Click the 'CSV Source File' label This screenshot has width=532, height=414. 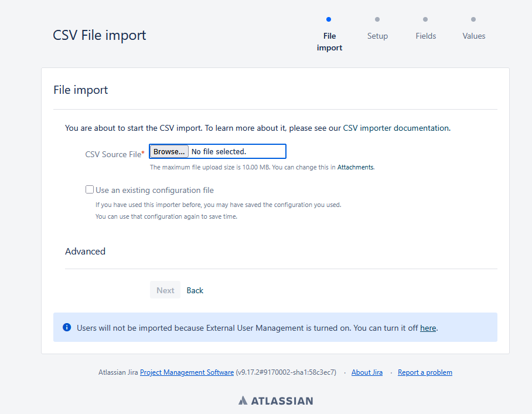tap(115, 154)
